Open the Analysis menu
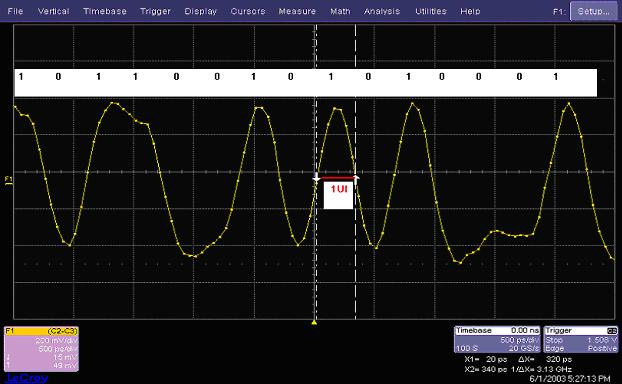 (382, 11)
